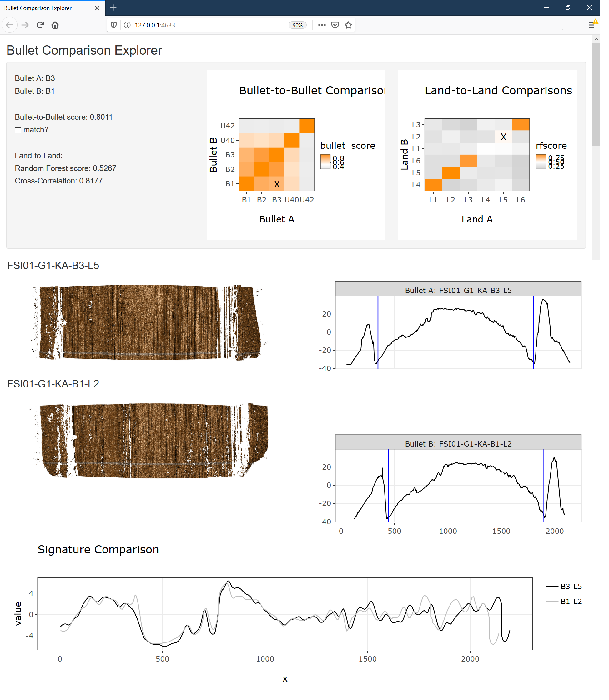
Task: Select the B3 versus B1 bullet tile marked X
Action: [x=277, y=184]
